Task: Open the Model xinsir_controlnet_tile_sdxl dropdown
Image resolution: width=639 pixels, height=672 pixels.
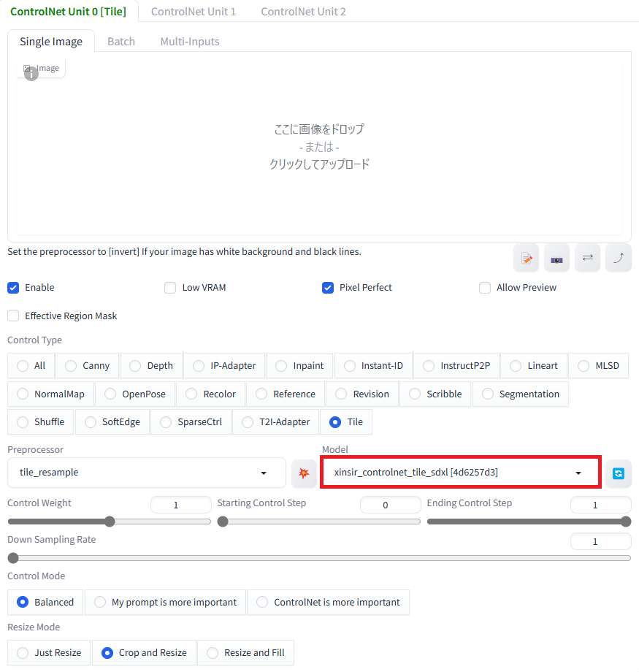Action: click(461, 473)
